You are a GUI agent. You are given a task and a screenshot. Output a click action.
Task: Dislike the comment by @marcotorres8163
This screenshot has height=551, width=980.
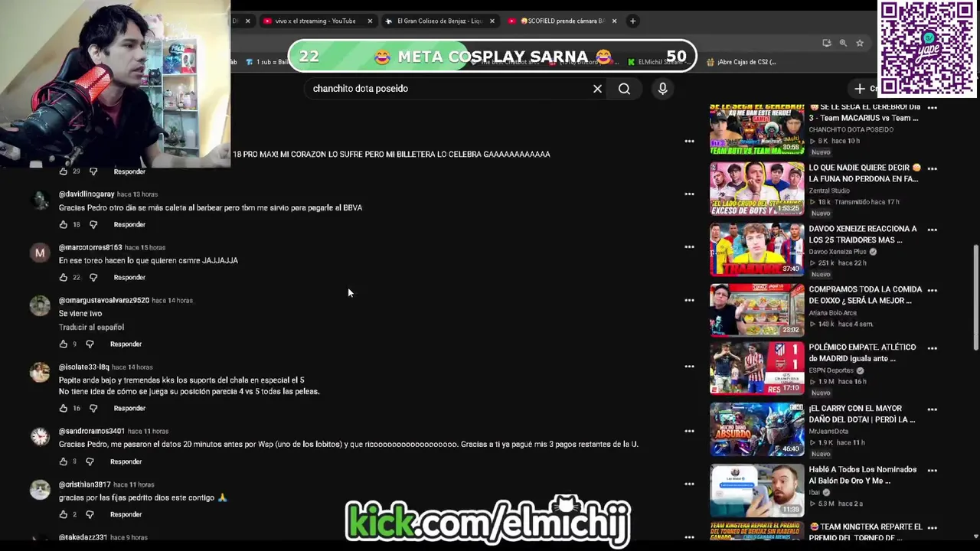(x=93, y=277)
